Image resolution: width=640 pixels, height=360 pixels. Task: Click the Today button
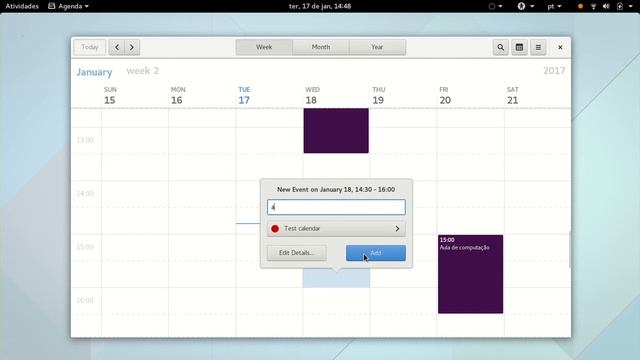pyautogui.click(x=90, y=47)
